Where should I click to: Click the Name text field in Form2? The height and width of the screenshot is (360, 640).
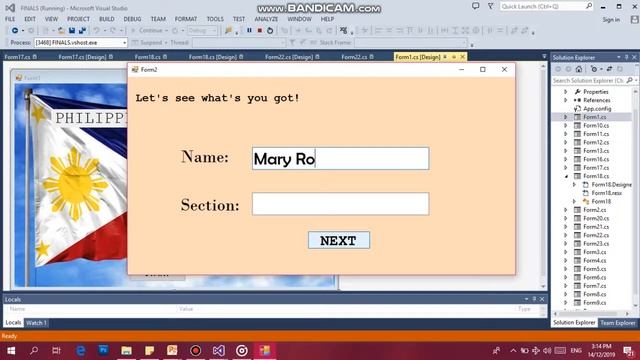coord(340,159)
